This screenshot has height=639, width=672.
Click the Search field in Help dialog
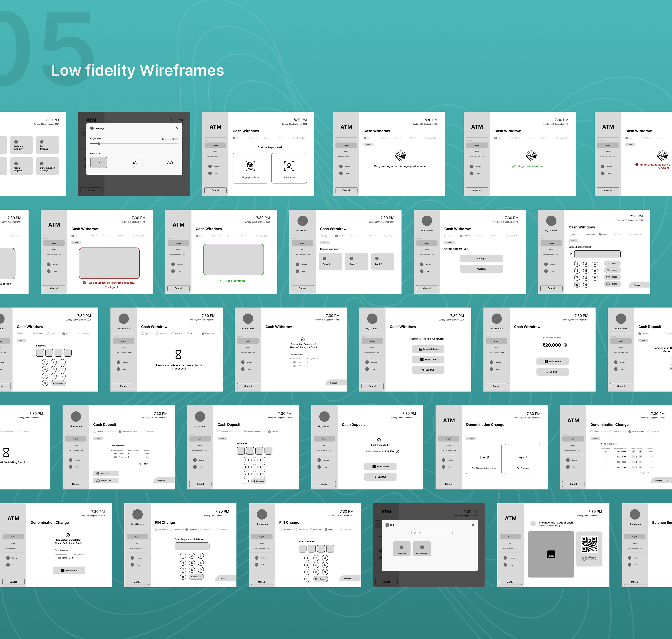pos(432,533)
